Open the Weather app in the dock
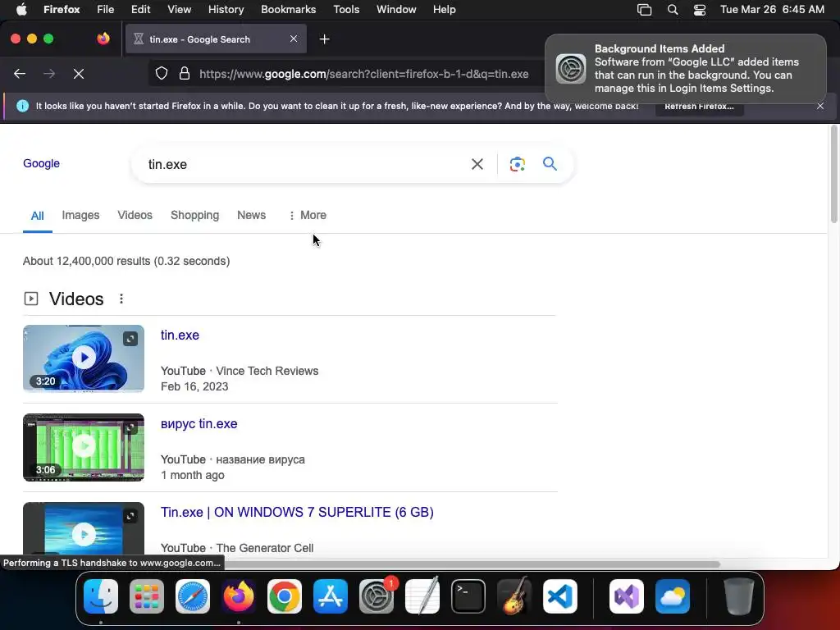840x630 pixels. click(x=673, y=596)
